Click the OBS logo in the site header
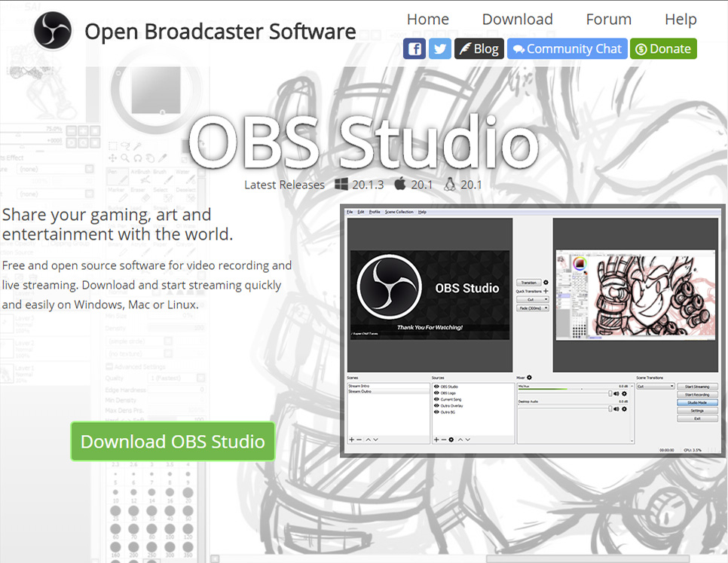This screenshot has height=563, width=728. [53, 30]
